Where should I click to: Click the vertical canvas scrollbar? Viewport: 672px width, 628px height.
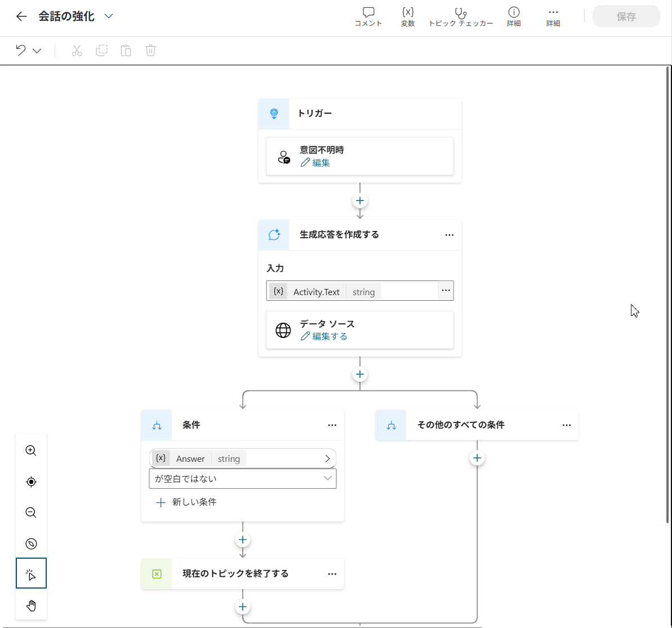pos(667,295)
